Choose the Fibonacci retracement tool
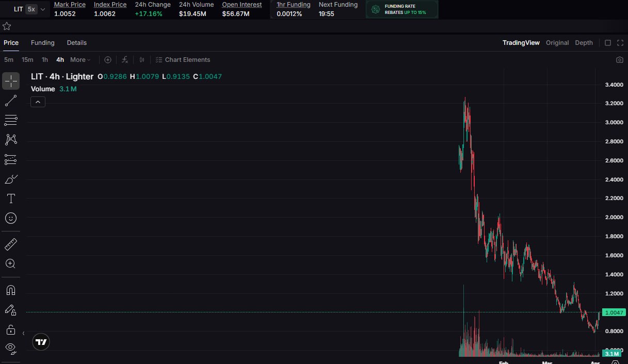The image size is (628, 364). pos(11,121)
